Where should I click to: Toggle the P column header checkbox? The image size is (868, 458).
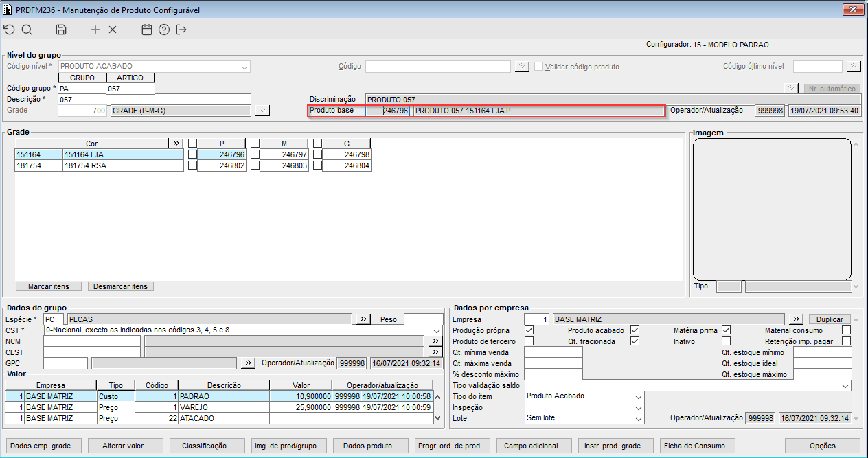coord(192,143)
